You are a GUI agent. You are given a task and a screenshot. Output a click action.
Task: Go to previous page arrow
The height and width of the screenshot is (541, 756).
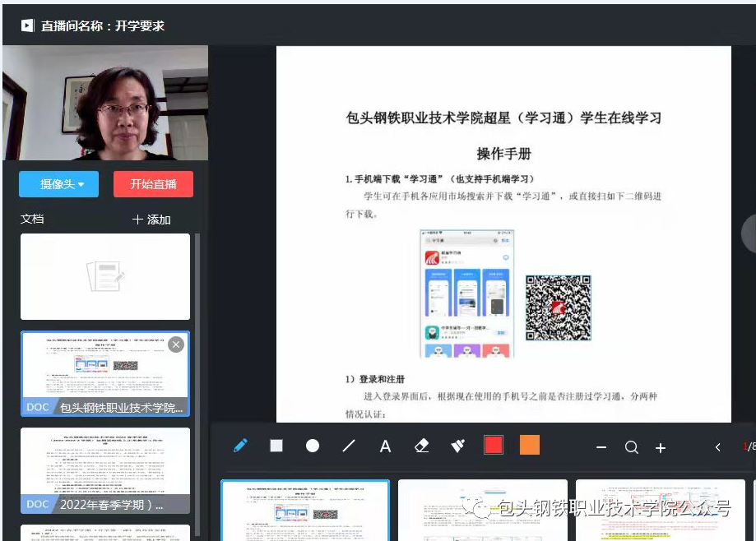coord(718,447)
